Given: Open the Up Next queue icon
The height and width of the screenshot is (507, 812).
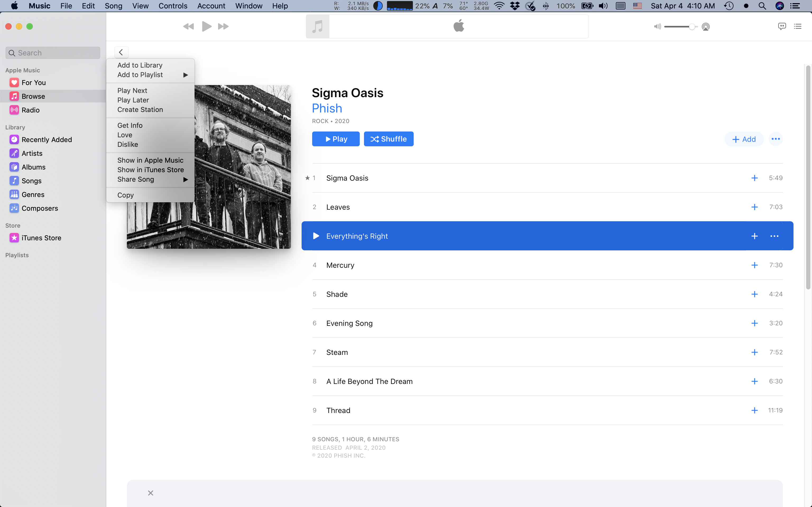Looking at the screenshot, I should tap(797, 26).
